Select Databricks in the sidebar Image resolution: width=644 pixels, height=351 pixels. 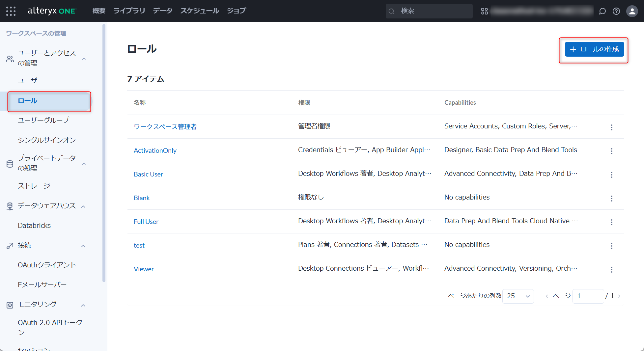click(34, 226)
